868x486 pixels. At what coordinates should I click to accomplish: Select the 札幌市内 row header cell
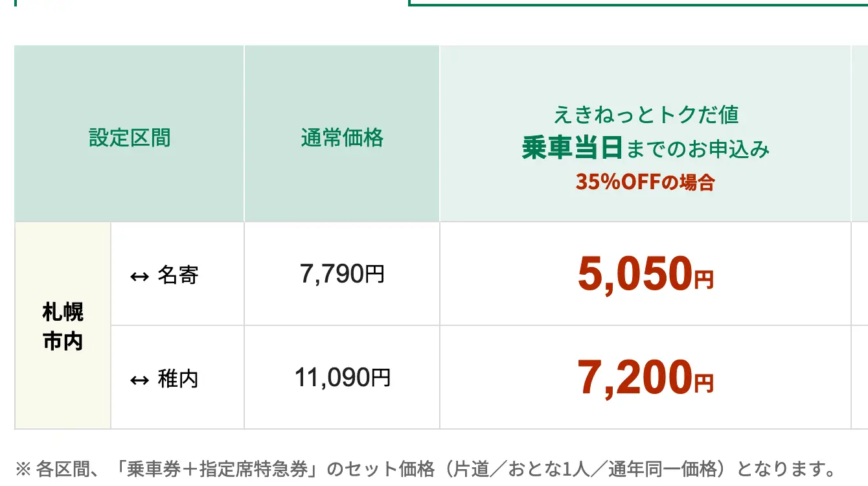pyautogui.click(x=63, y=325)
